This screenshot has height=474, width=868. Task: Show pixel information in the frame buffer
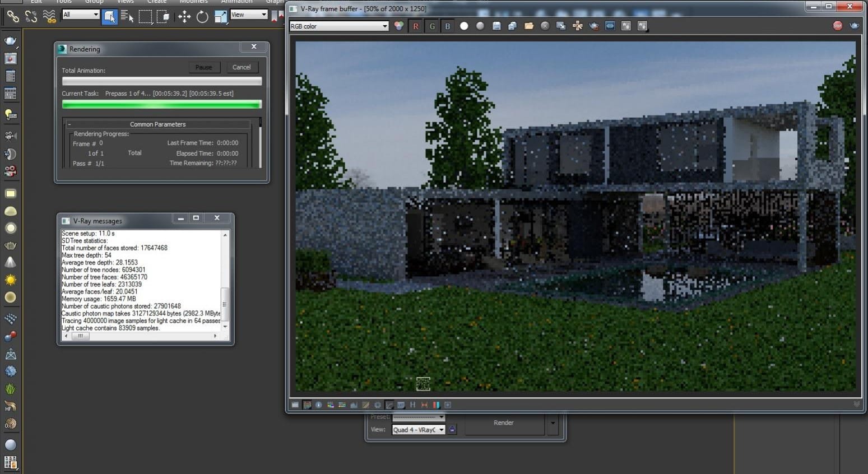point(319,405)
